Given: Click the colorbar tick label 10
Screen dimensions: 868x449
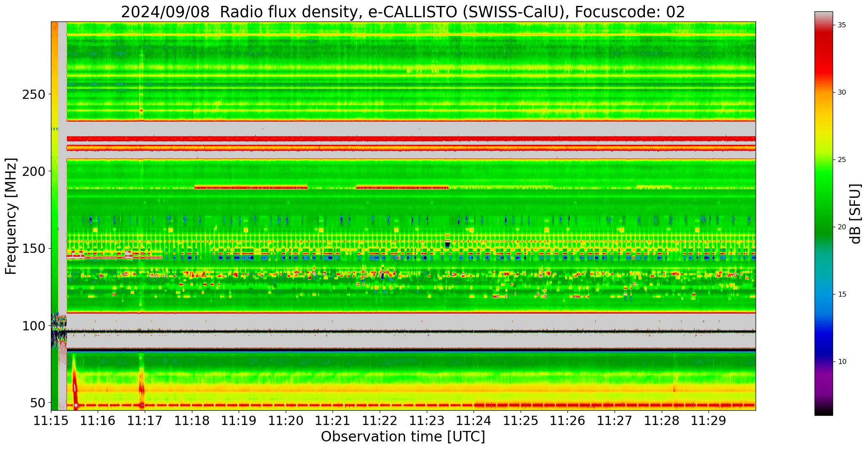Looking at the screenshot, I should [x=842, y=361].
